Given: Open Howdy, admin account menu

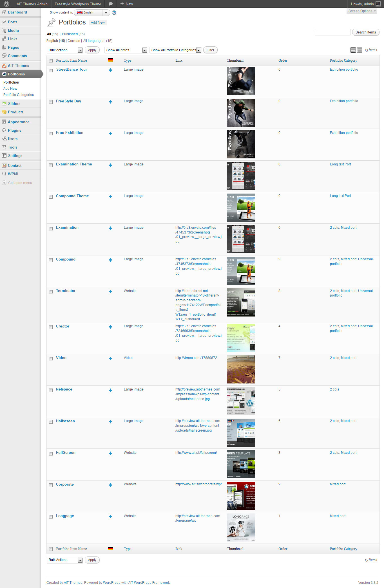Looking at the screenshot, I should coord(365,4).
